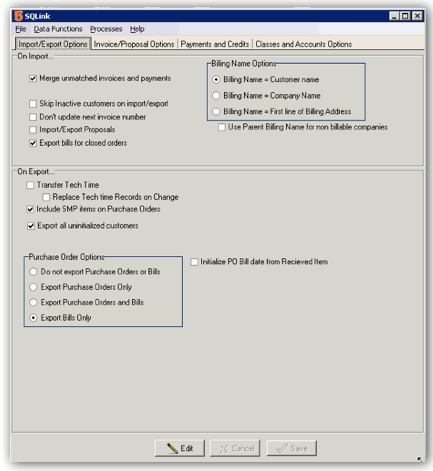Select Export Bills Only radio
The image size is (433, 471).
point(33,318)
